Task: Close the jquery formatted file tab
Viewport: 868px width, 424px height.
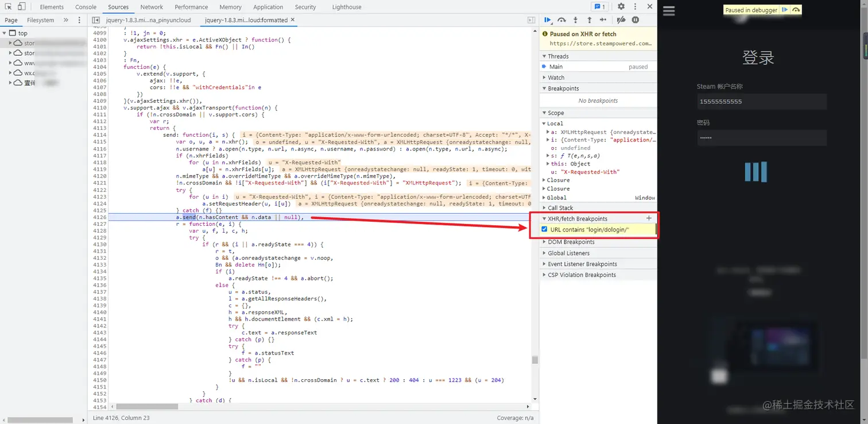Action: pos(293,20)
